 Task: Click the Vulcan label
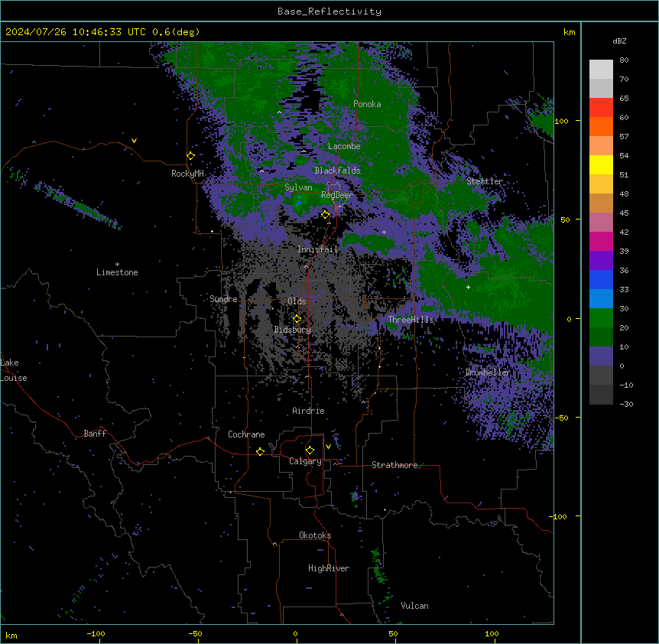415,606
